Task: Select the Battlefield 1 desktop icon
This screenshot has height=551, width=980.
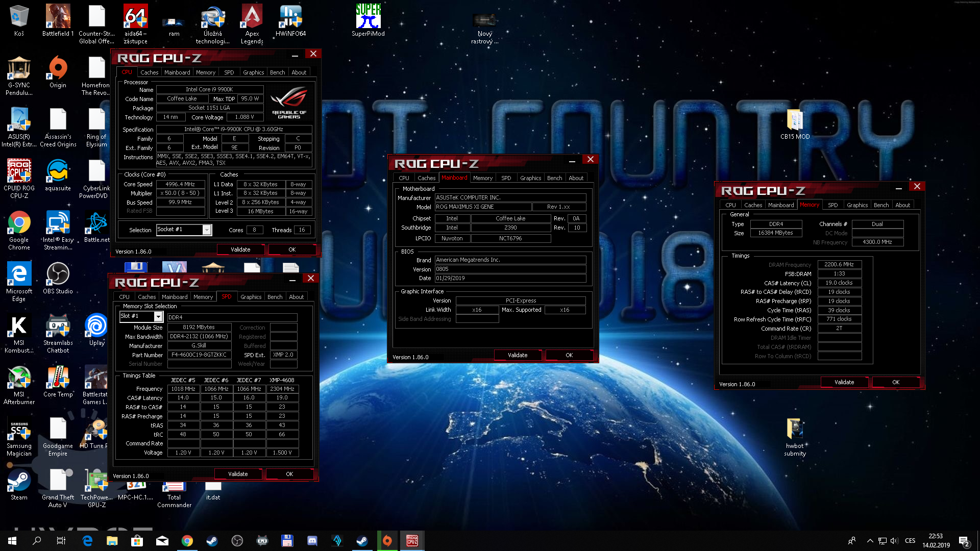Action: pos(58,20)
